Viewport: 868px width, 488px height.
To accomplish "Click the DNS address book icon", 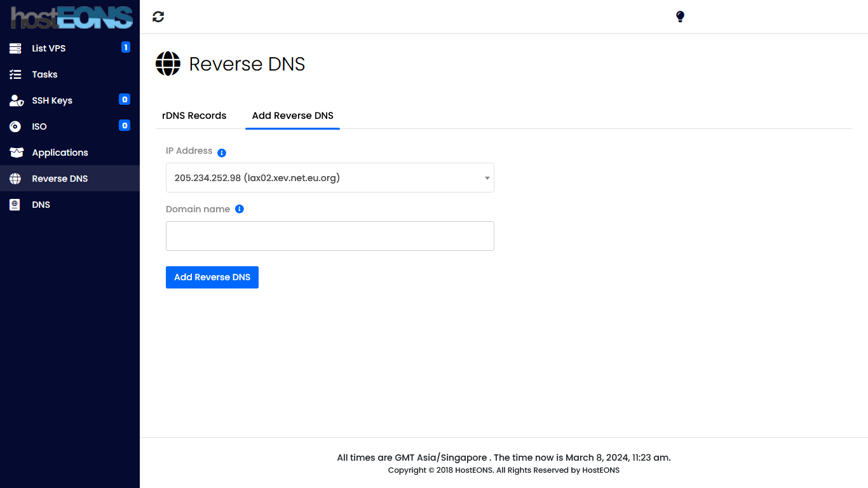I will point(15,205).
